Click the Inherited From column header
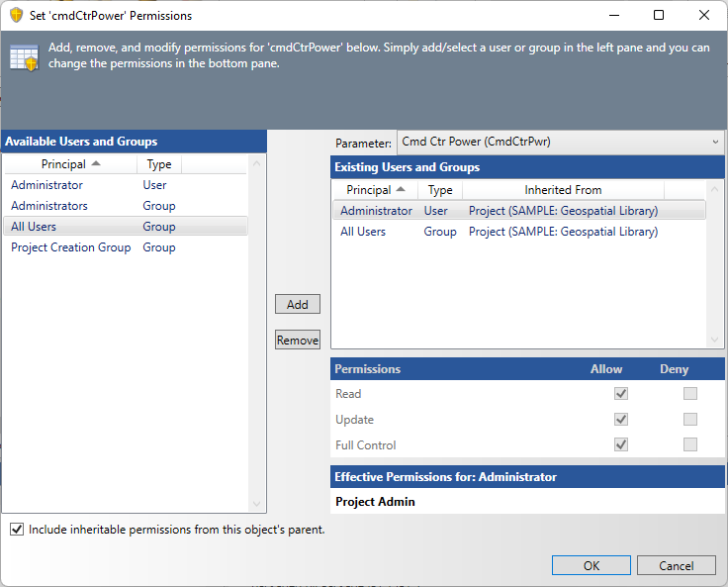 [x=563, y=190]
